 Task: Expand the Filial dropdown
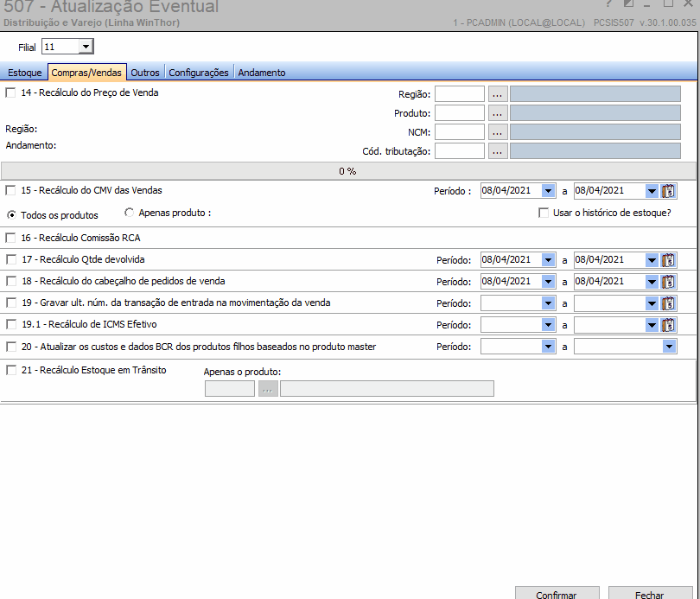[x=86, y=47]
